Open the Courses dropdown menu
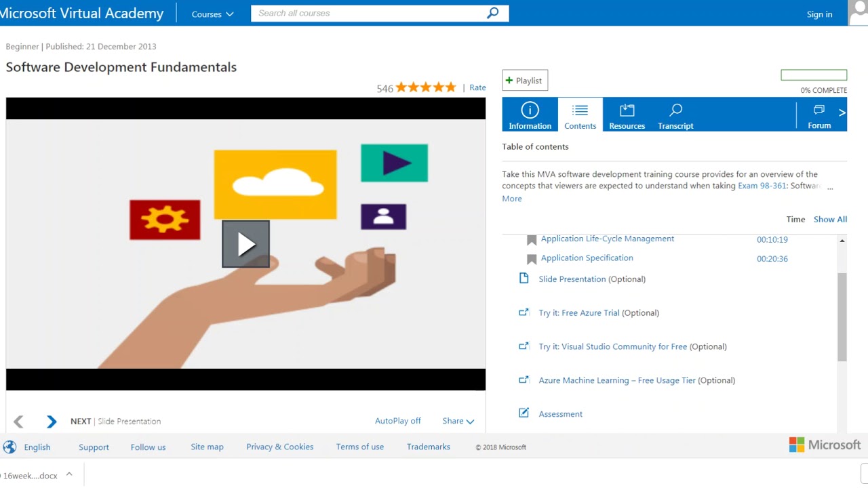Viewport: 868px width, 488px height. 212,14
